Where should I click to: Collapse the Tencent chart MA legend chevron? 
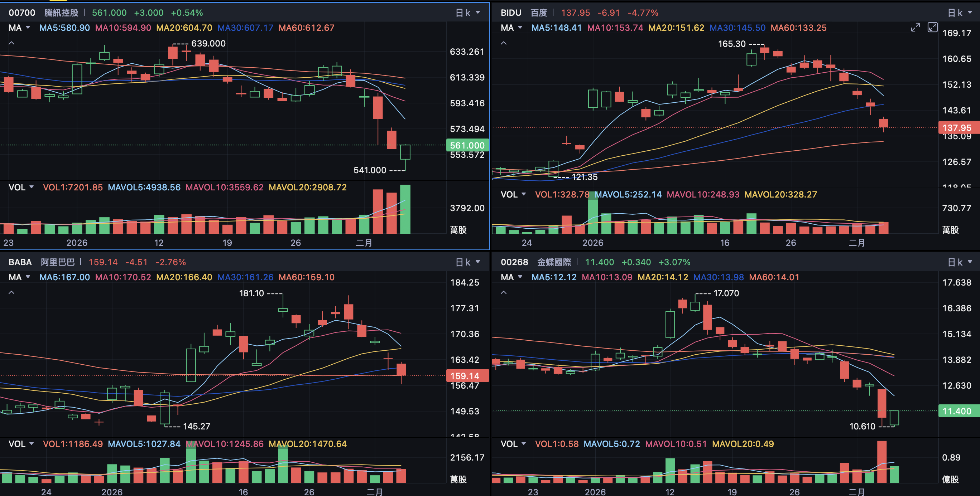12,43
